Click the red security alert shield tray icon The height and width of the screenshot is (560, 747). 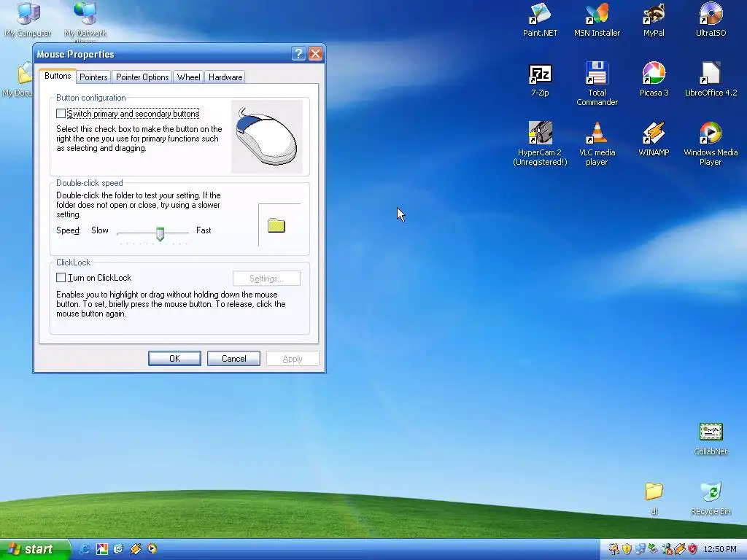coord(693,549)
